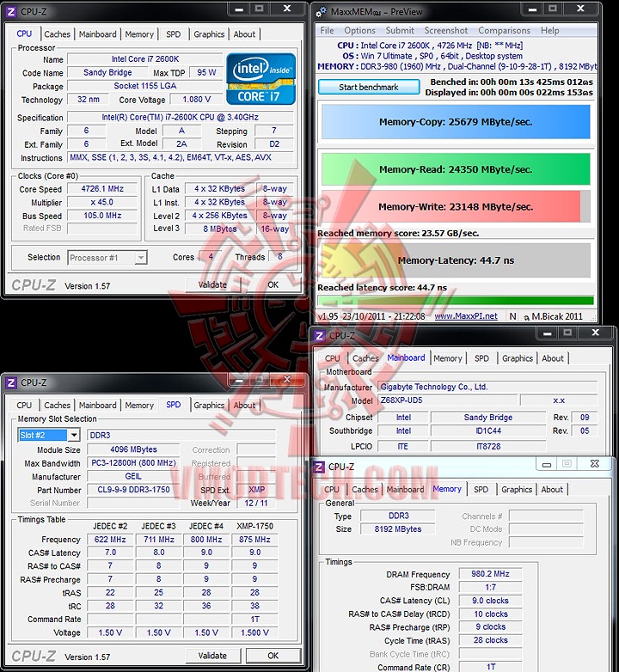Click Core Voltage value 1.080 V
The image size is (619, 672).
197,100
